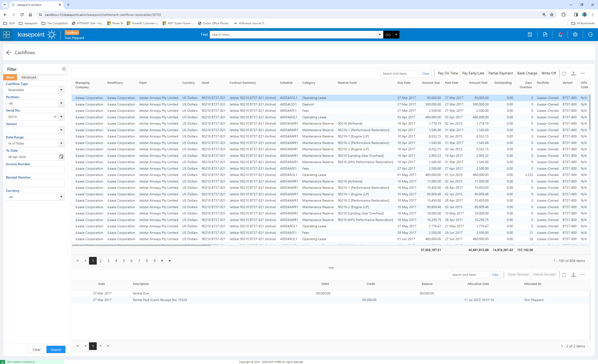
Task: Click the leasepoint logo
Action: point(37,35)
